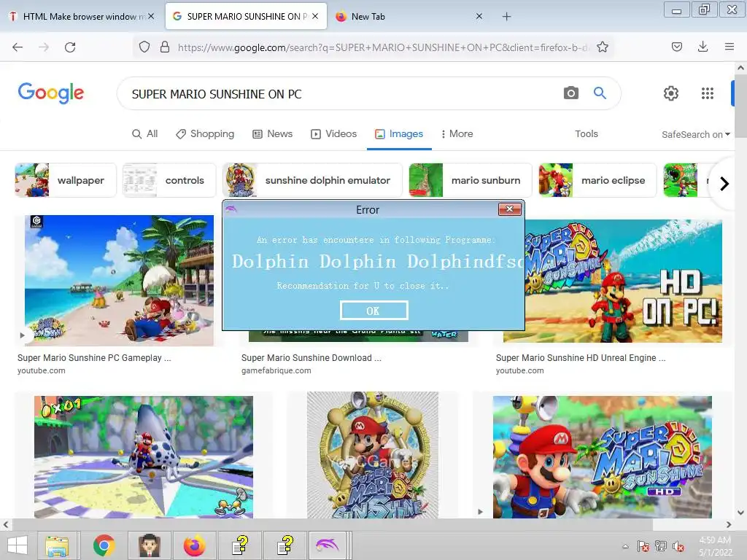This screenshot has height=560, width=747.
Task: Select the controls suggestion chip
Action: point(169,180)
